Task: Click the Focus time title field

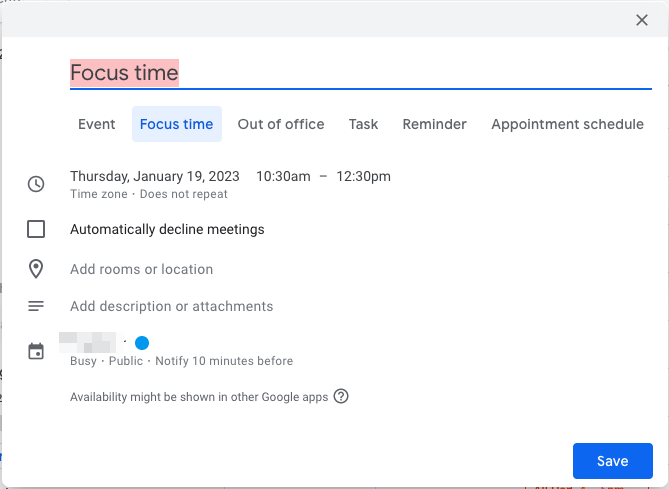Action: [x=300, y=72]
